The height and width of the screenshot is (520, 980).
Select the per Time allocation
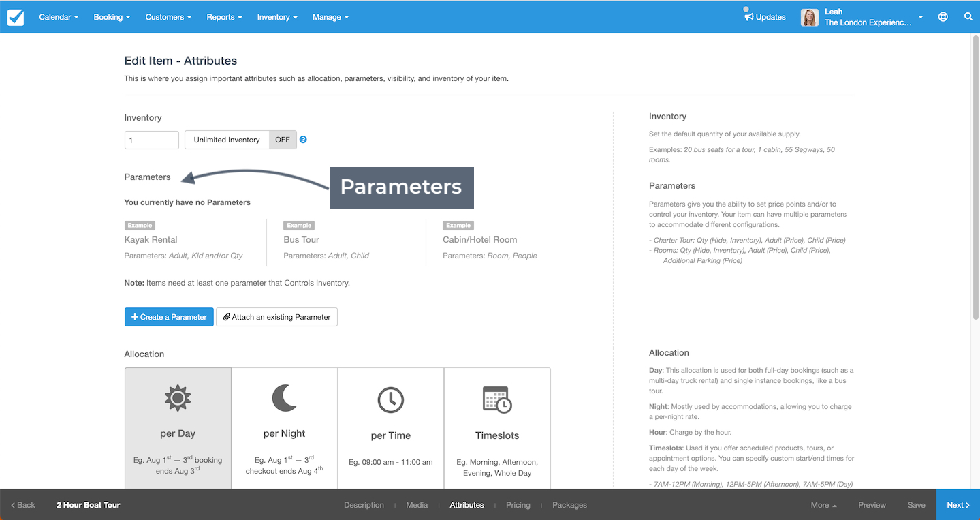[391, 428]
